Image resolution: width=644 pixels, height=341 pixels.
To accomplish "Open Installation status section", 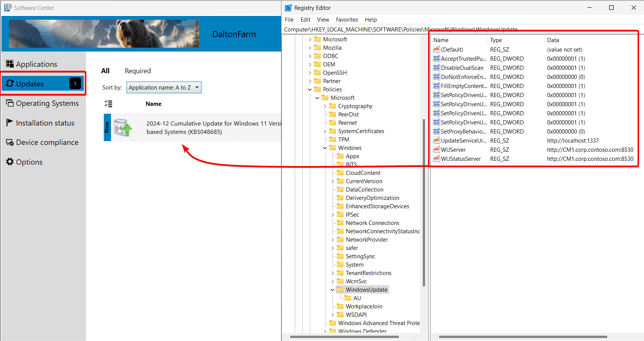I will 40,123.
